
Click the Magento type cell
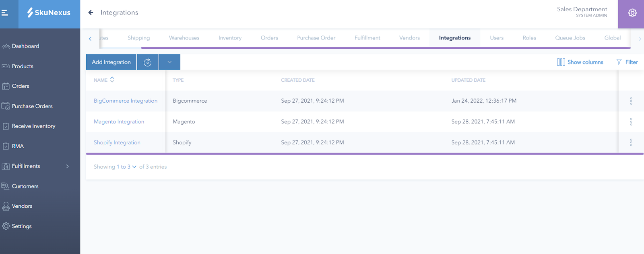[x=184, y=122]
